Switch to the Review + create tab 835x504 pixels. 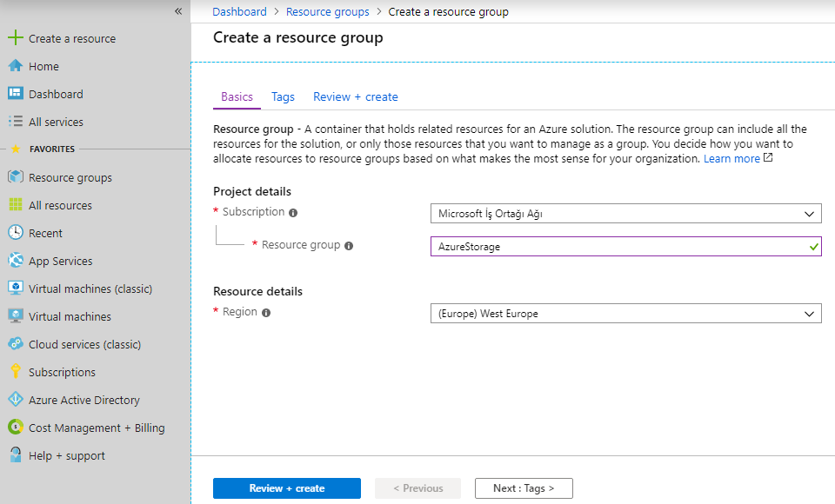tap(355, 96)
